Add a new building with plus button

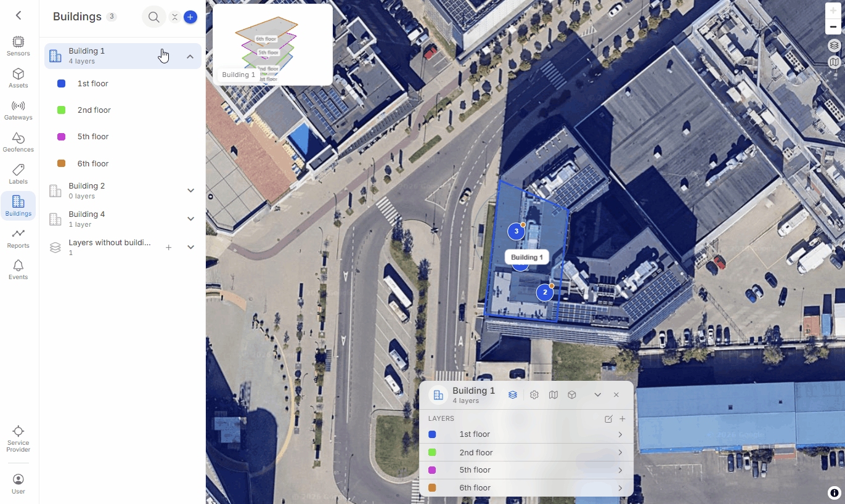(190, 17)
